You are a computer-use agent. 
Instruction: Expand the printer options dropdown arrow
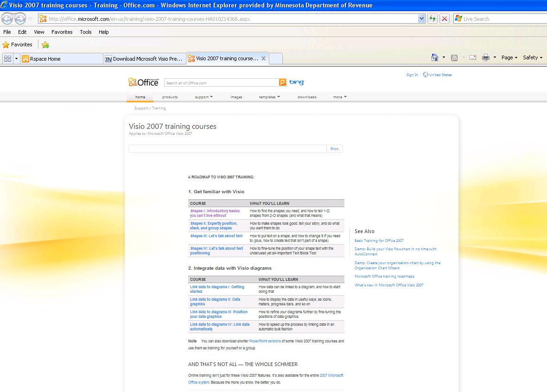[x=495, y=57]
